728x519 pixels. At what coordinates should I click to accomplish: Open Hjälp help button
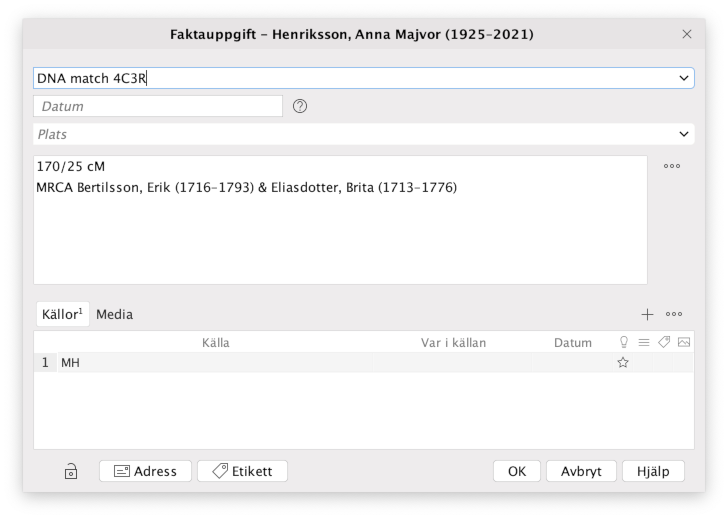[x=653, y=471]
